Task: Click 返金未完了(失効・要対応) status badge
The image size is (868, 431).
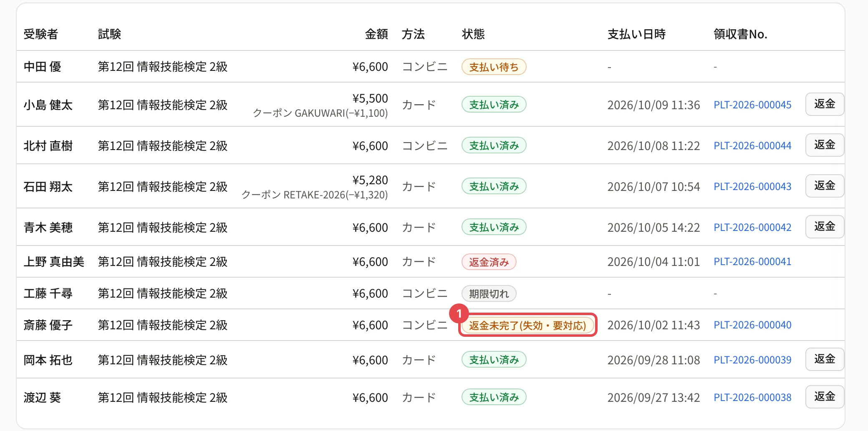Action: 527,325
